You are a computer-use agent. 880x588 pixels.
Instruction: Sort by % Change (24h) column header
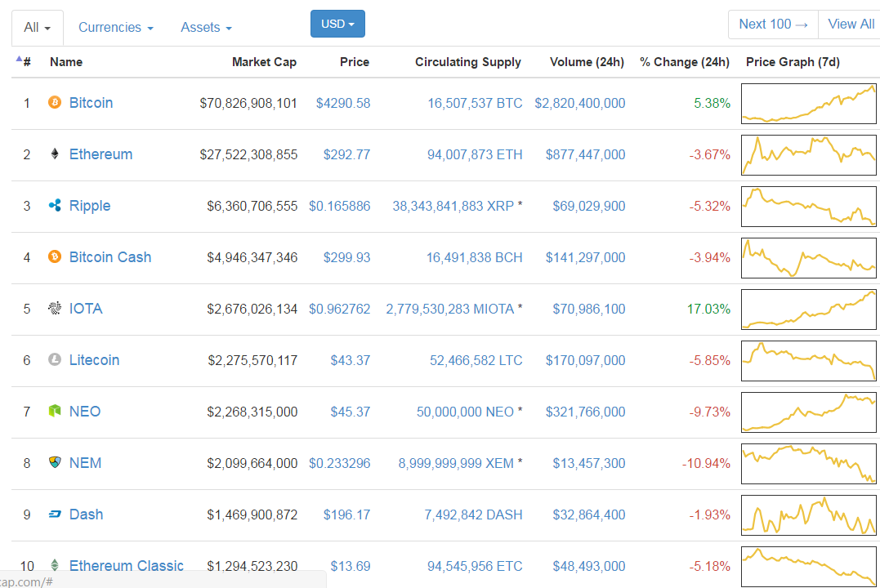tap(684, 62)
